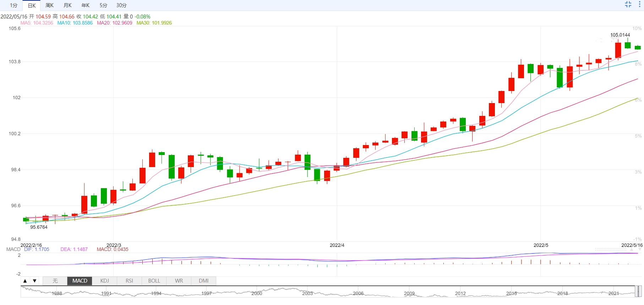
Task: Switch to the 1分 one-minute chart tab
Action: click(x=13, y=5)
